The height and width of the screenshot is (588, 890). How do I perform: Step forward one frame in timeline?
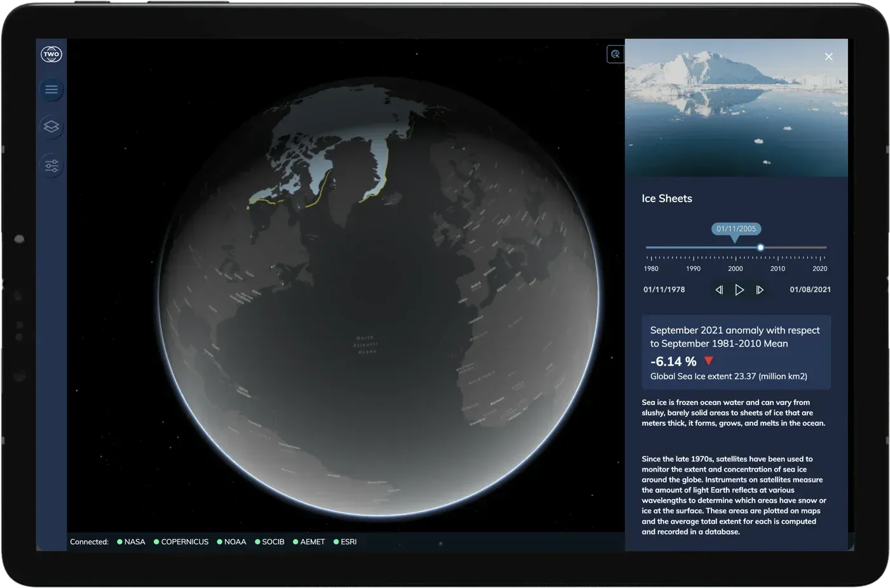760,290
